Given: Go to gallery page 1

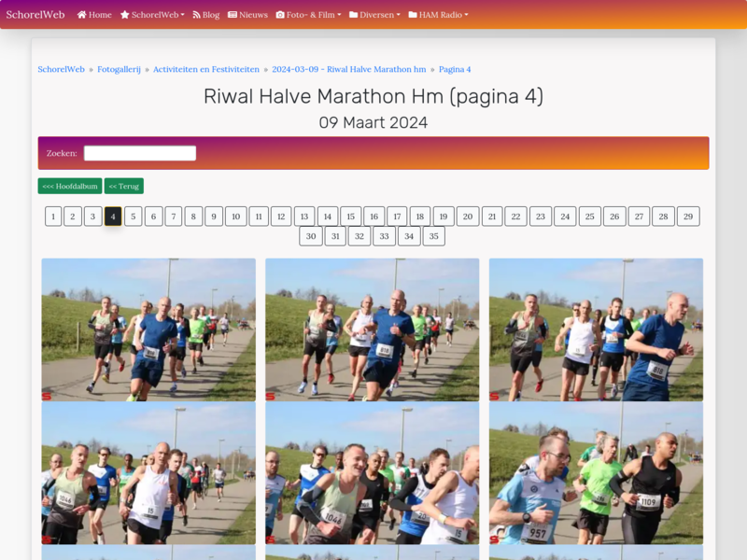Looking at the screenshot, I should [53, 217].
